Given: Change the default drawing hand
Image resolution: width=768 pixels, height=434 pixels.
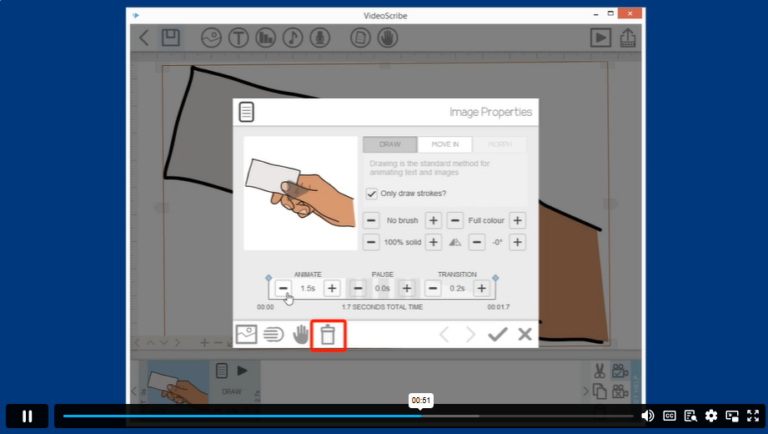Looking at the screenshot, I should [x=387, y=38].
